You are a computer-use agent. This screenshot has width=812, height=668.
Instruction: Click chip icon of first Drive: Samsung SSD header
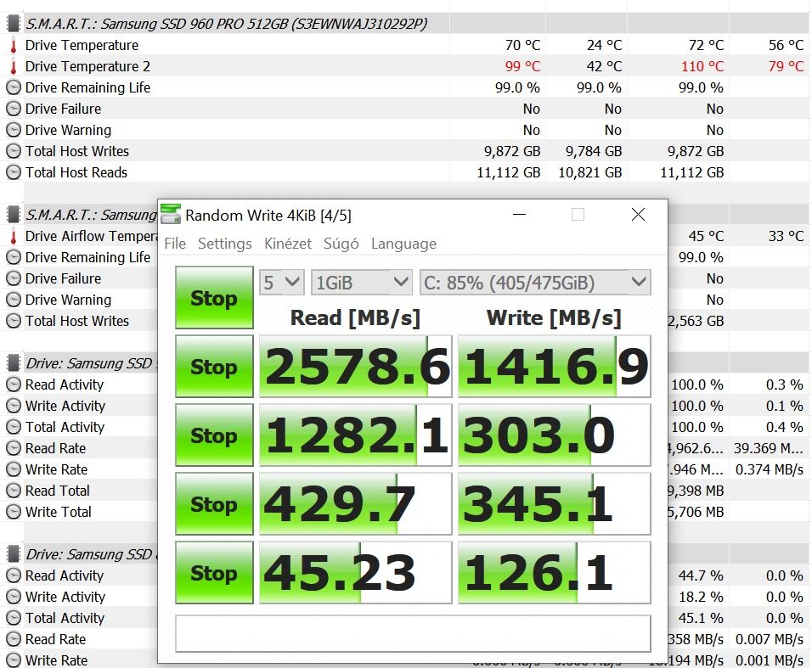[x=14, y=363]
